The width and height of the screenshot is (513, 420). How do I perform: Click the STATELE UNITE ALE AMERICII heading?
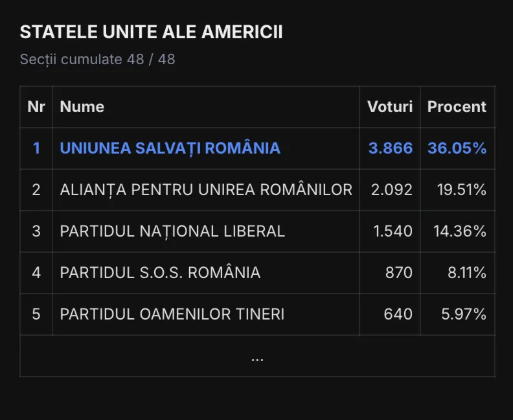click(x=151, y=33)
